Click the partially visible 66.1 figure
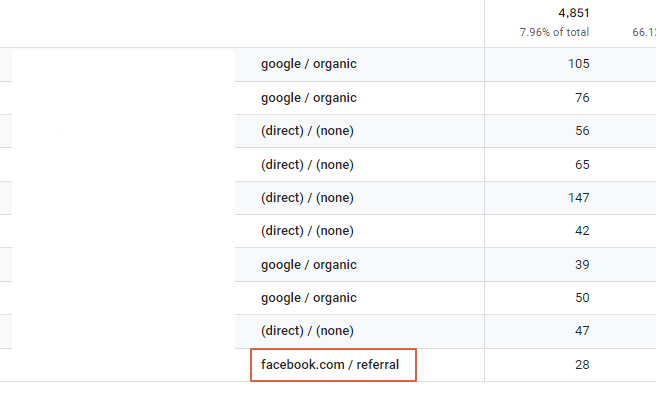This screenshot has width=668, height=396. (644, 32)
